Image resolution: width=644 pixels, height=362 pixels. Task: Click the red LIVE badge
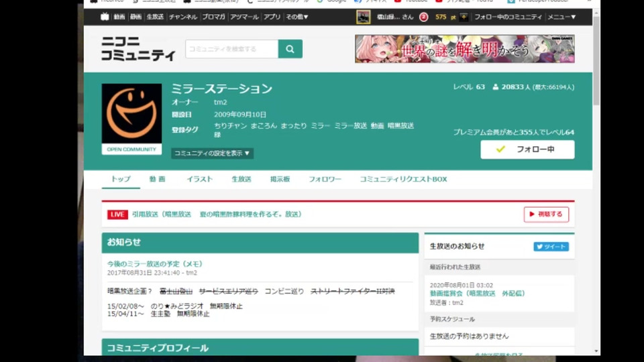(x=117, y=215)
